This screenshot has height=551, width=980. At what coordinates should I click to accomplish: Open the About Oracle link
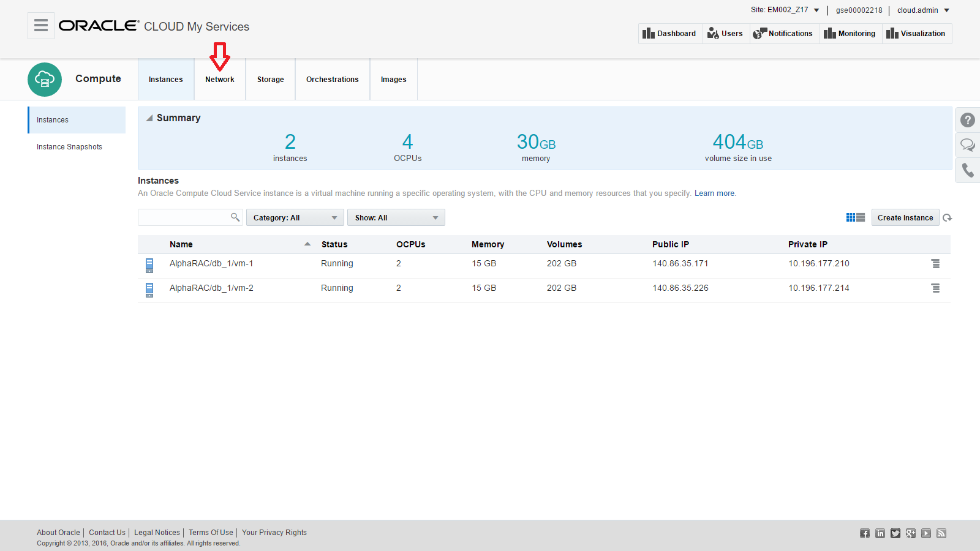[58, 533]
